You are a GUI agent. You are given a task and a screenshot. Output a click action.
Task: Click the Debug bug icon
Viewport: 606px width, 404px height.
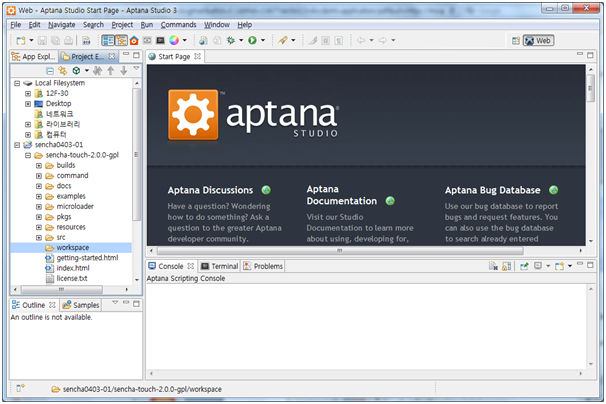click(231, 40)
